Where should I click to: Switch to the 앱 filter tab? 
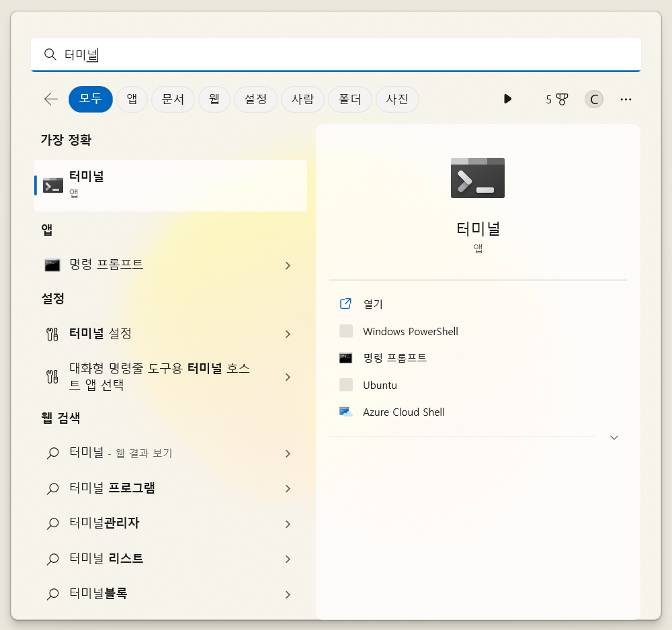[132, 99]
